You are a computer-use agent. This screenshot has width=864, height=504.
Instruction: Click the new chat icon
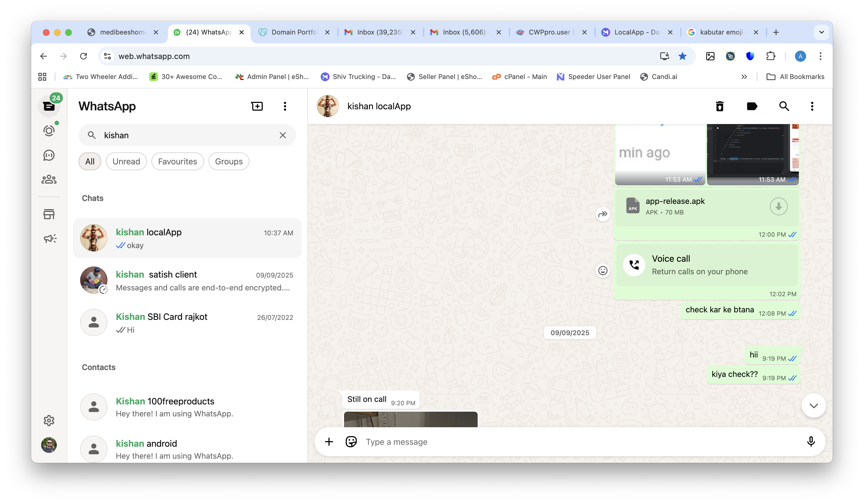pyautogui.click(x=257, y=106)
